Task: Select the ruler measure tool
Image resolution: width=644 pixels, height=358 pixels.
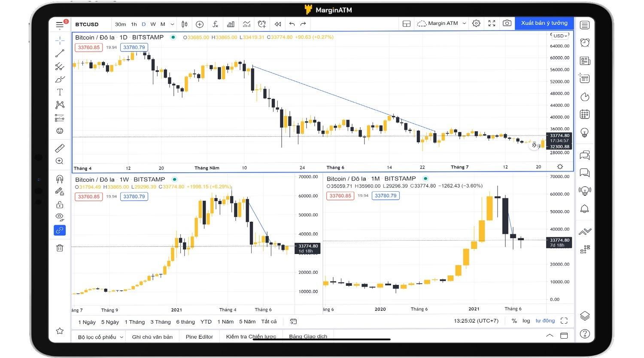Action: [x=60, y=148]
